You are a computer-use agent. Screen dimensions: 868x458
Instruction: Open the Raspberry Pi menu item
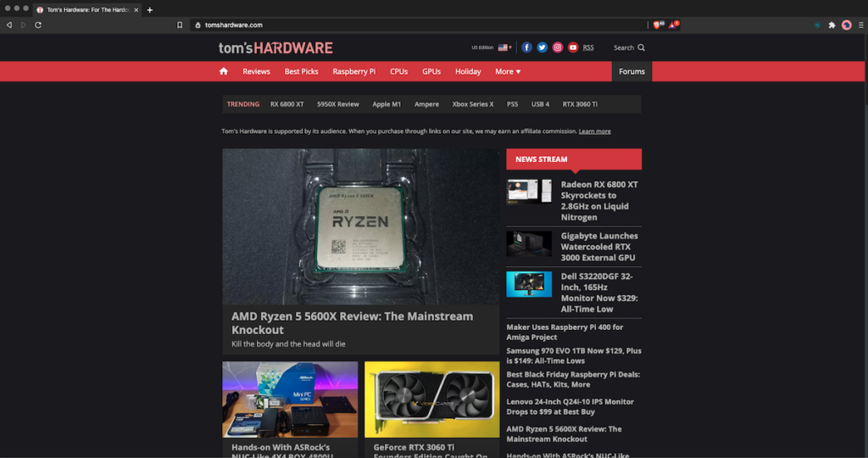point(353,71)
